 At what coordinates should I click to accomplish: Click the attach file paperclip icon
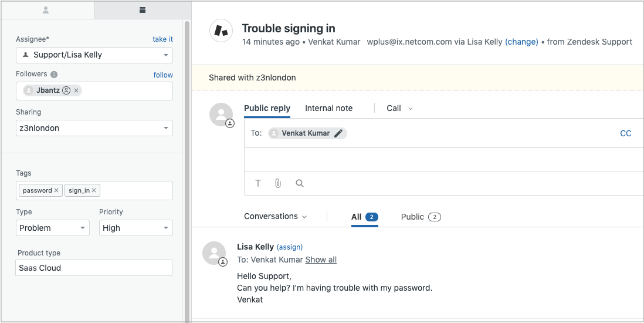click(x=278, y=183)
